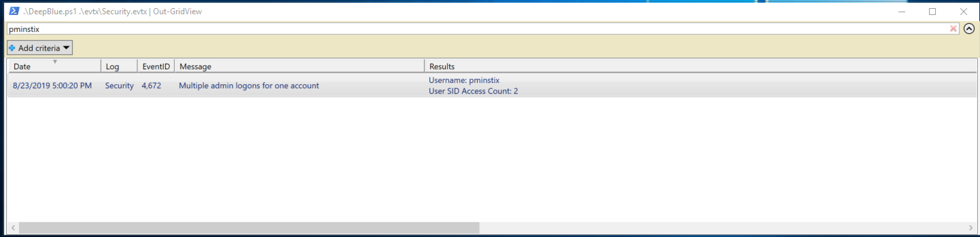Screen dimensions: 980x237
Task: Click the Add criteria dropdown arrow
Action: coord(66,48)
